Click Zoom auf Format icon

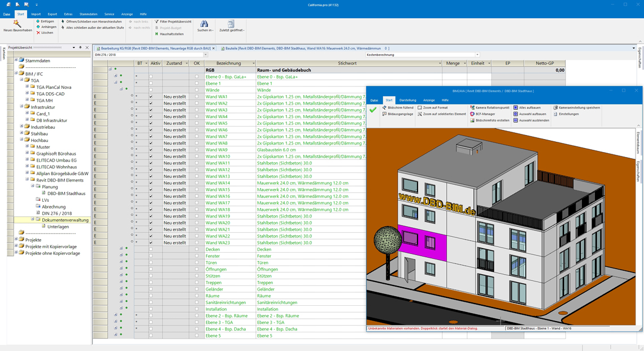420,108
